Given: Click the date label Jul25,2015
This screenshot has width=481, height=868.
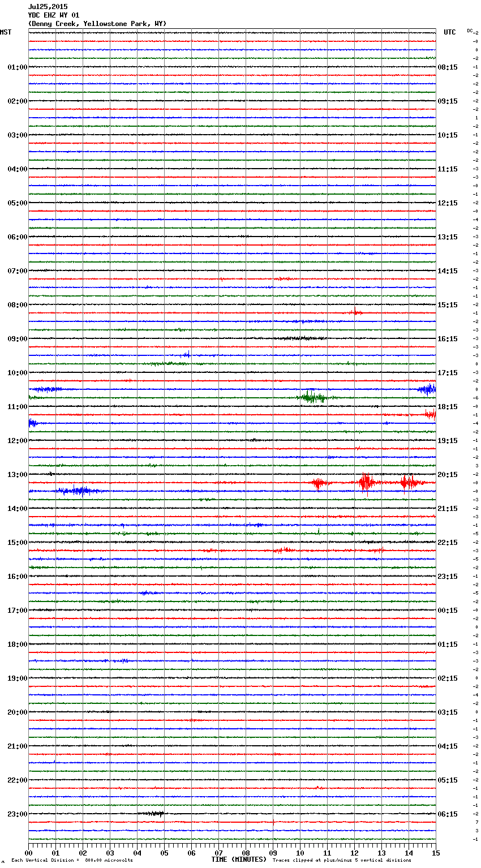Looking at the screenshot, I should click(x=48, y=7).
